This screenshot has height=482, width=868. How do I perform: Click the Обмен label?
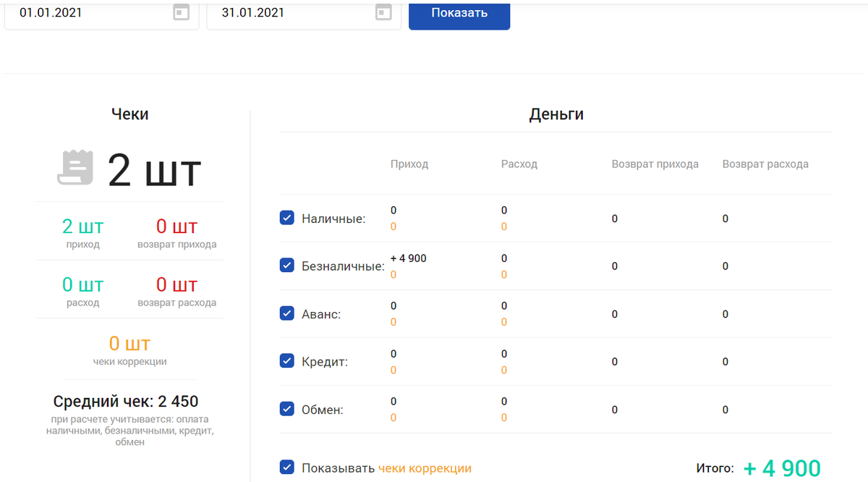pyautogui.click(x=323, y=410)
